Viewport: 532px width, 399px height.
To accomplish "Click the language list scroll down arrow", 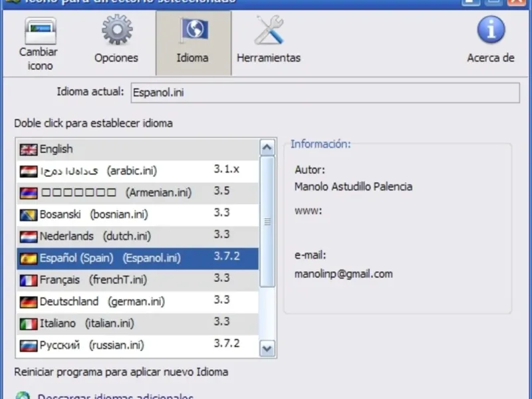I will click(267, 348).
